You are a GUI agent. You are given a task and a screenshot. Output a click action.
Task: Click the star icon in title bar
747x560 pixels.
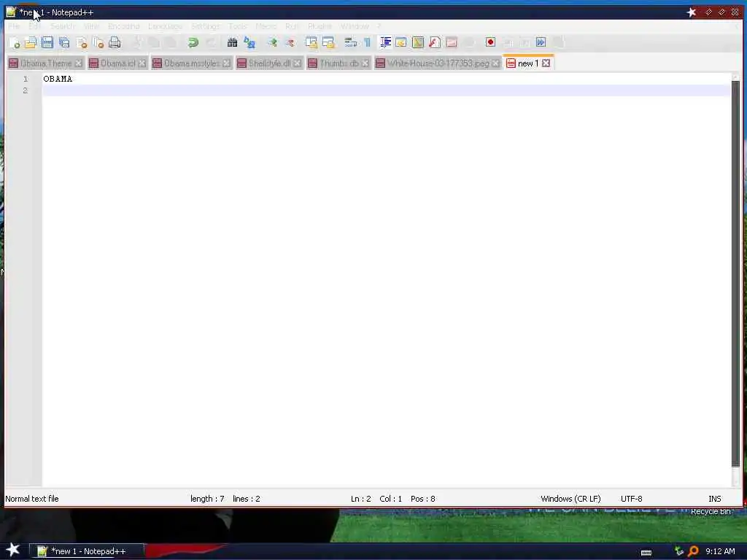(x=692, y=12)
